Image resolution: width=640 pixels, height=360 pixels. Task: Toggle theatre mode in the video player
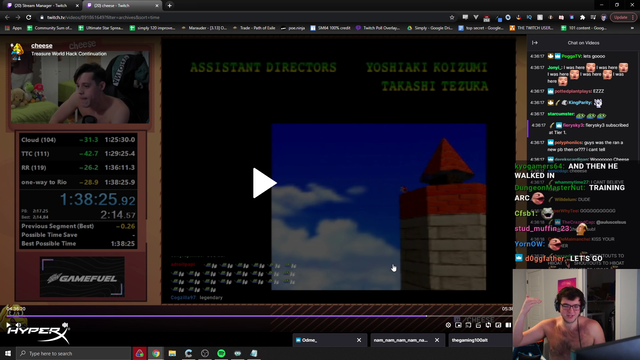[498, 325]
